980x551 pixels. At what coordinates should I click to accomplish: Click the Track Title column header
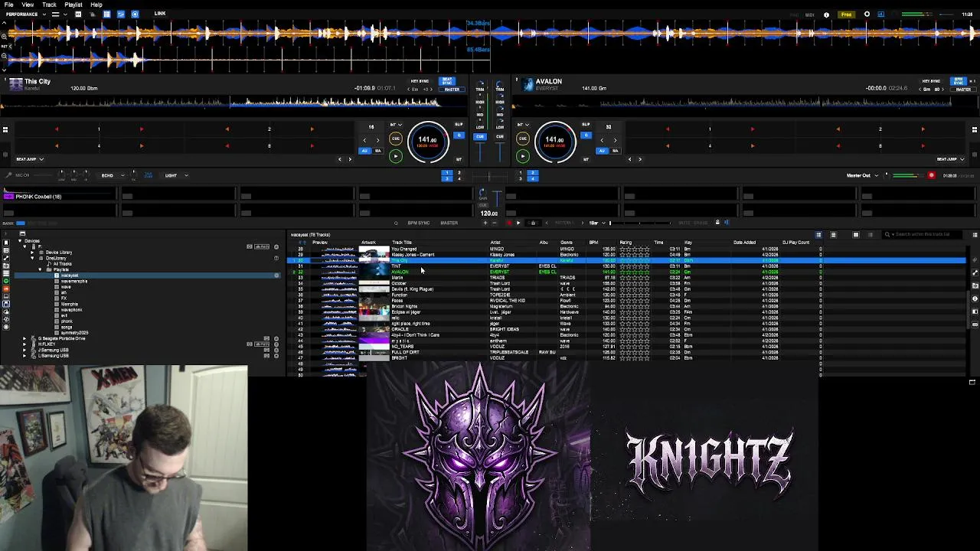pyautogui.click(x=402, y=243)
